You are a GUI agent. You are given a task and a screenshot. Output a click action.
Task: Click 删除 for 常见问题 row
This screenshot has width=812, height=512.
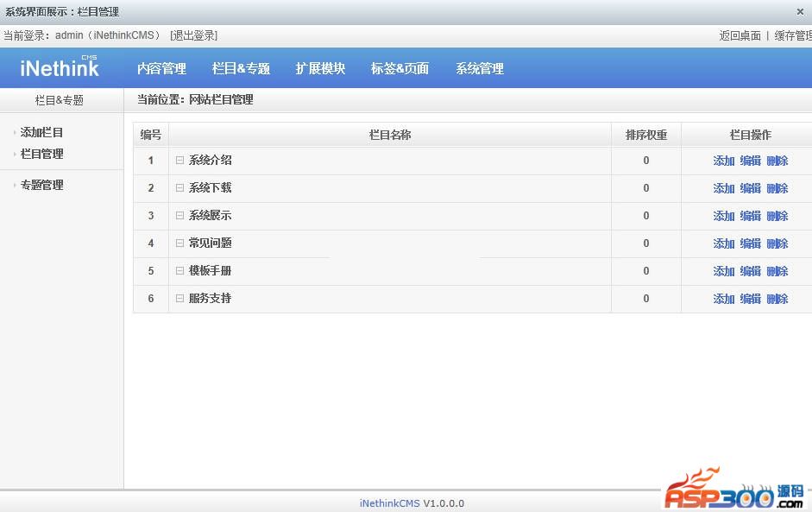pos(777,243)
